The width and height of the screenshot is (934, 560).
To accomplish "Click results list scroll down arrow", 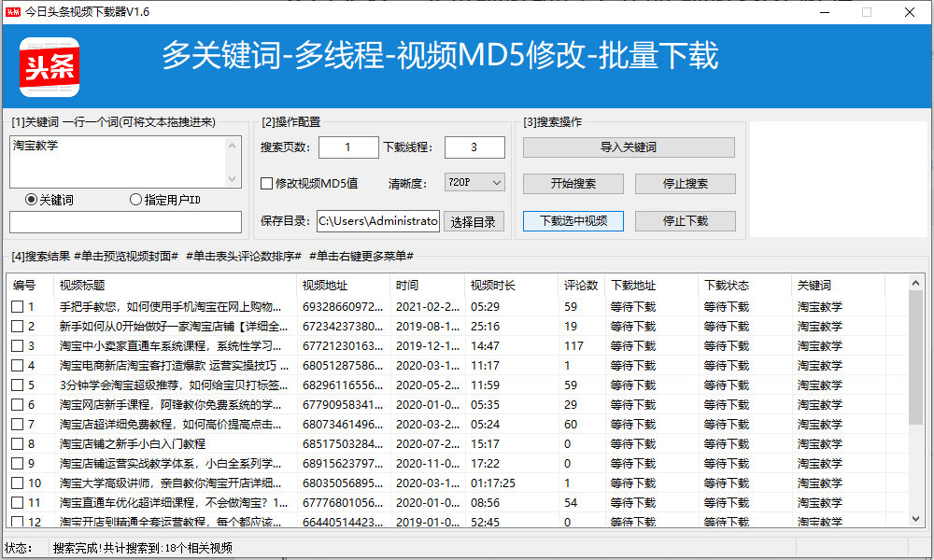I will pyautogui.click(x=915, y=519).
